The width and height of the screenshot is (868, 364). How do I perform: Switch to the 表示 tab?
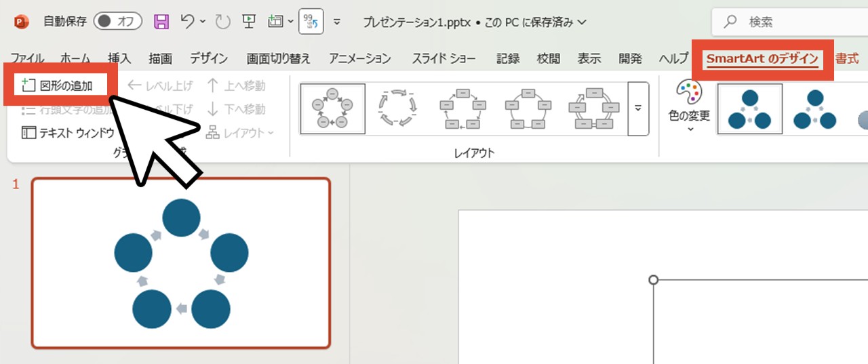click(x=589, y=59)
